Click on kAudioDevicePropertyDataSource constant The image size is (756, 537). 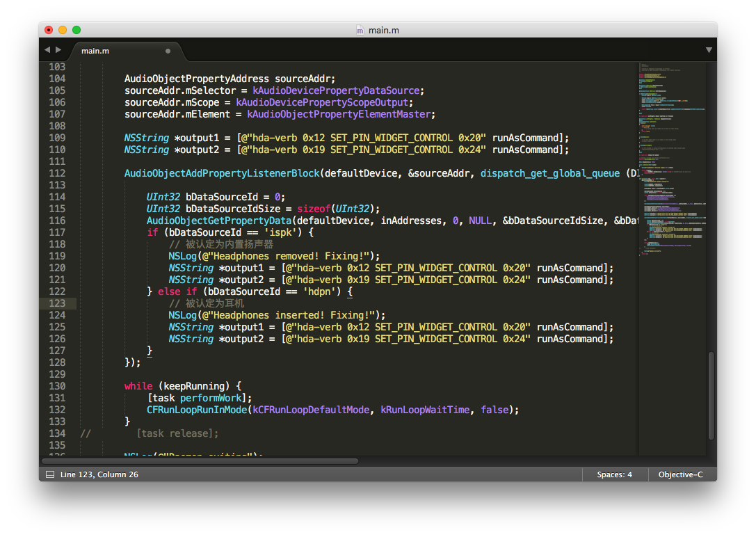point(336,90)
